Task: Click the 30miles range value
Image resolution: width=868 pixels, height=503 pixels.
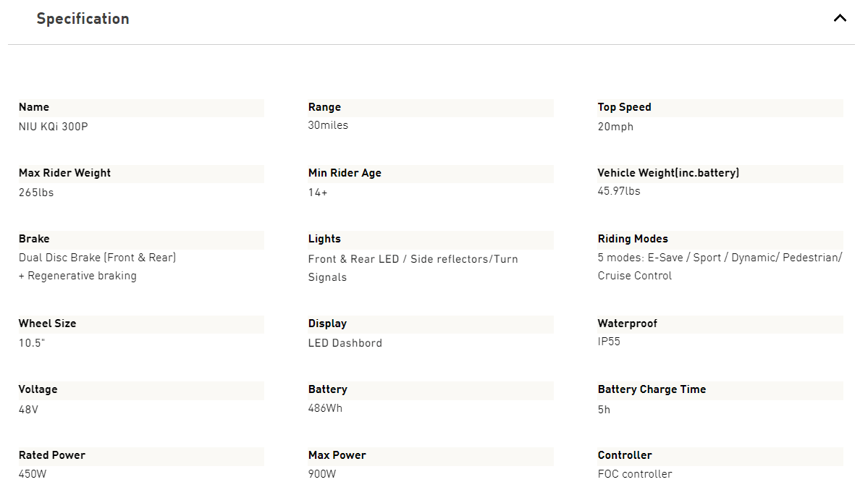Action: point(328,126)
